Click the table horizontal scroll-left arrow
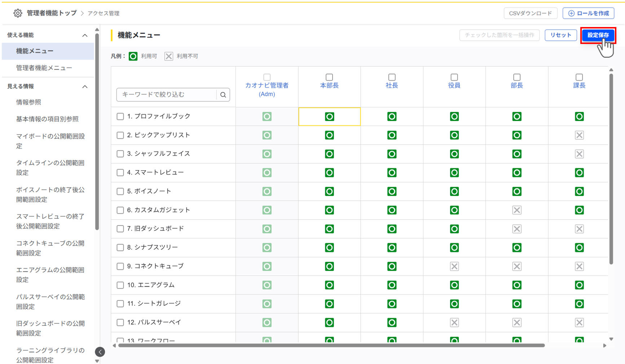Screen dimensions: 625x364 (114, 346)
